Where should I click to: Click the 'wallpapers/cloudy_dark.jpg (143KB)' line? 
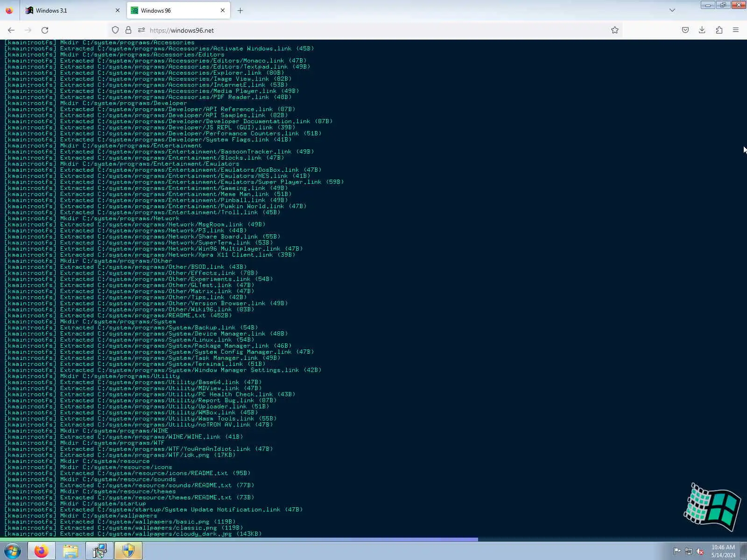click(x=133, y=534)
